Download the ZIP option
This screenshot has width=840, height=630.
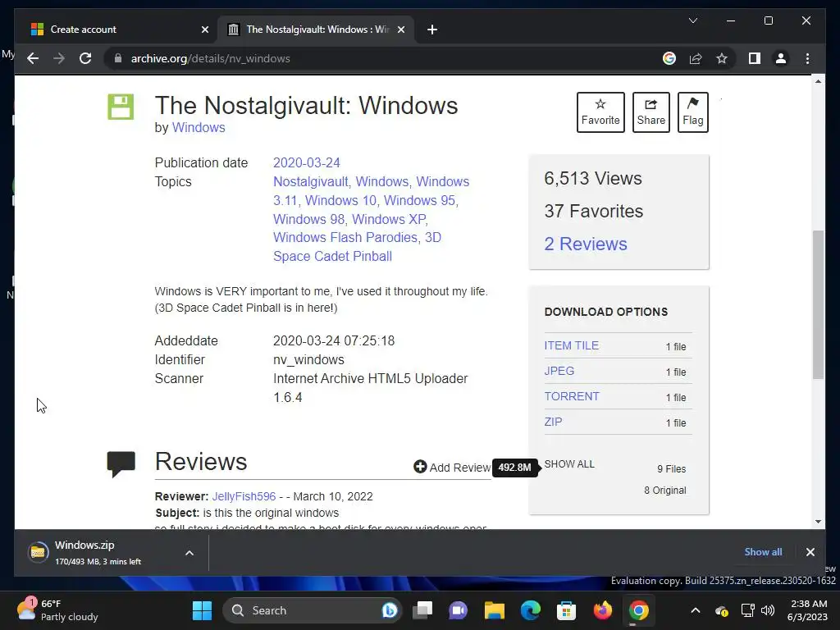pyautogui.click(x=553, y=422)
